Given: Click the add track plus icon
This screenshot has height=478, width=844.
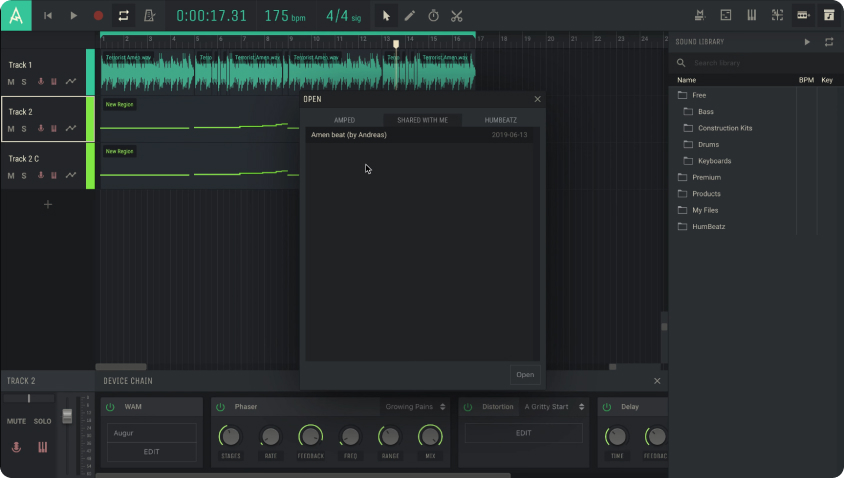Looking at the screenshot, I should (47, 205).
